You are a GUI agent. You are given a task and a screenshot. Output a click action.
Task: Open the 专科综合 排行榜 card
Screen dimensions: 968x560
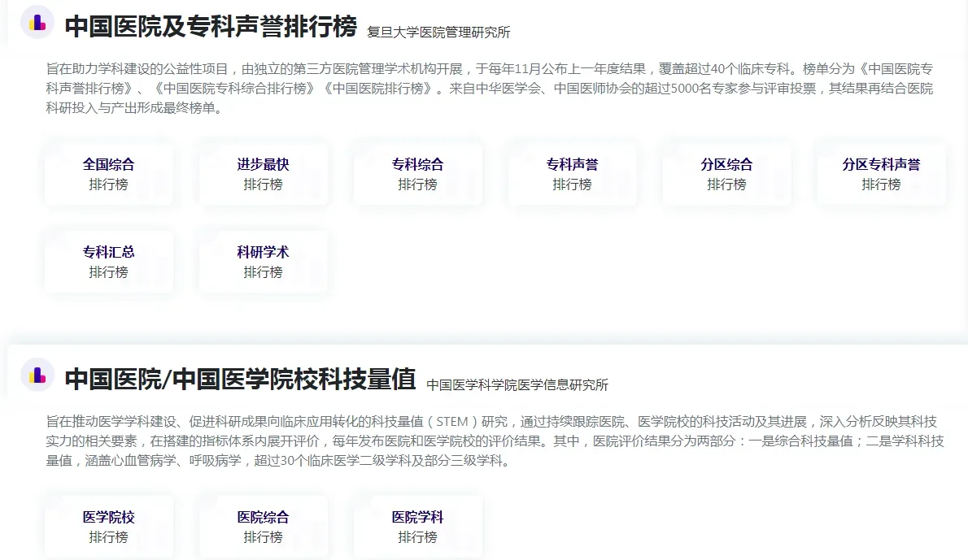418,174
